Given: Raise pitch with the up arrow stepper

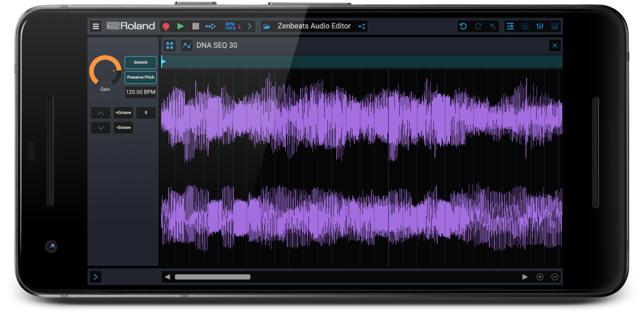Looking at the screenshot, I should pos(100,113).
